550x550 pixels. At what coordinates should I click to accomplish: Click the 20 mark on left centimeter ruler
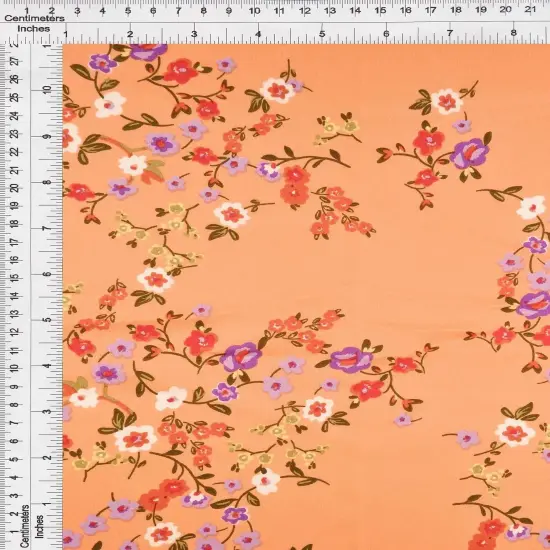click(x=15, y=188)
